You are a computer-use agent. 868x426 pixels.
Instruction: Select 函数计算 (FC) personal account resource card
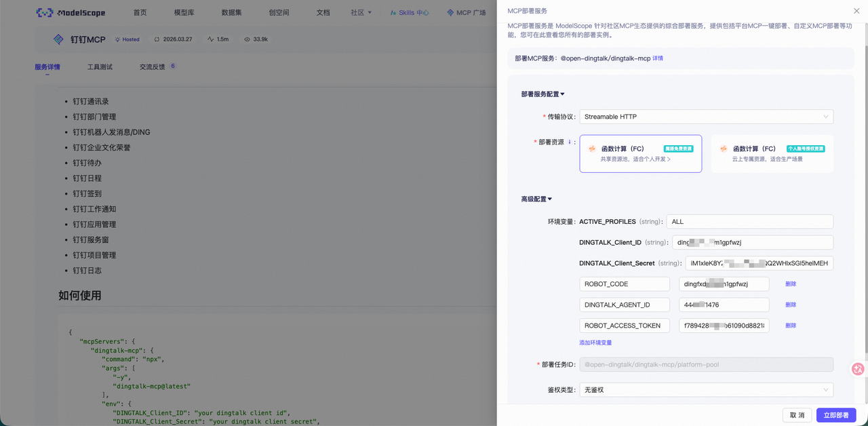click(772, 153)
